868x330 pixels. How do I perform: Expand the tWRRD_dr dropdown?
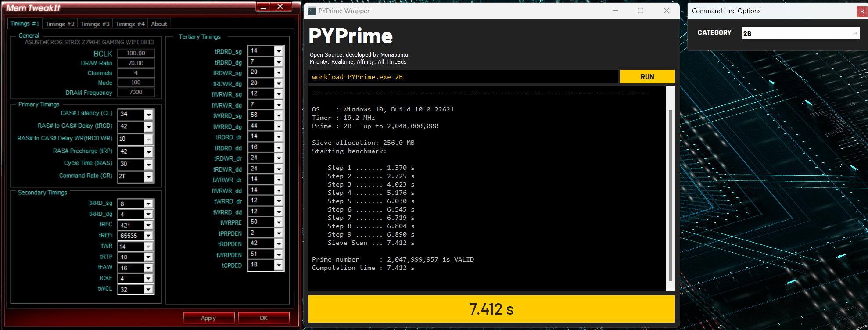pyautogui.click(x=279, y=201)
